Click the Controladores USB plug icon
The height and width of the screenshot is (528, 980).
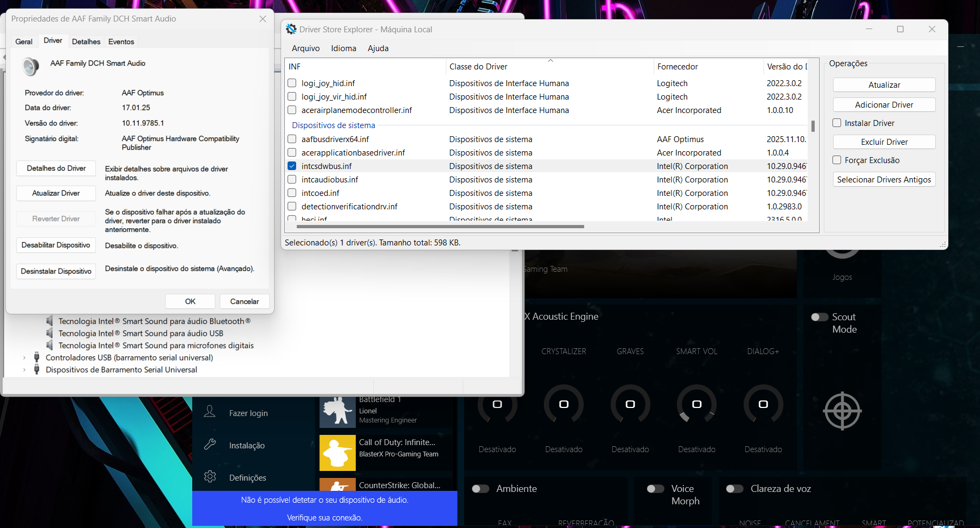pyautogui.click(x=37, y=357)
